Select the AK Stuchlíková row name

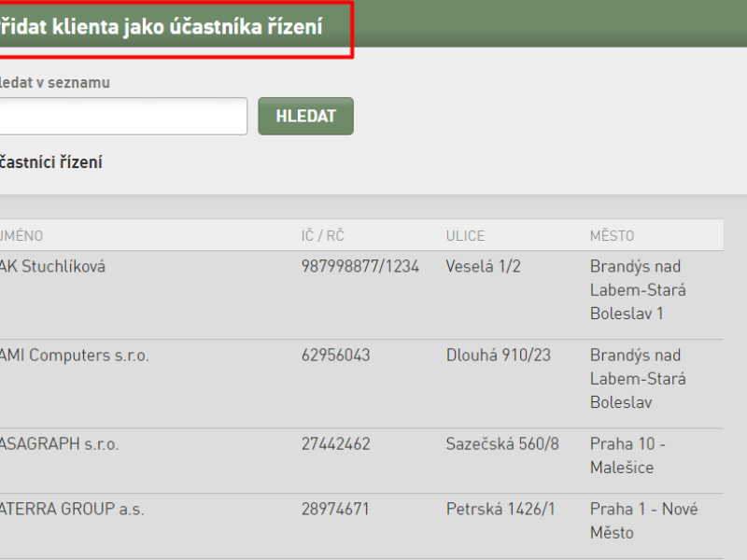(52, 266)
